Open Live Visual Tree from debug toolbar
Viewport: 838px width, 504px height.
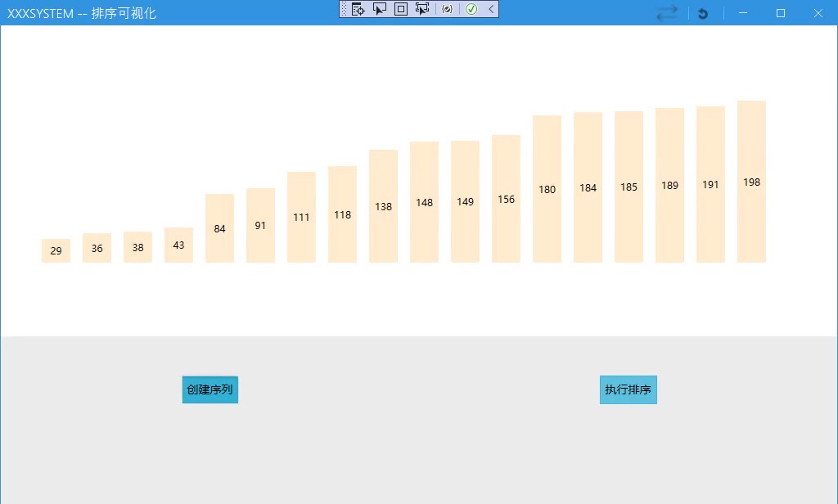click(x=358, y=9)
